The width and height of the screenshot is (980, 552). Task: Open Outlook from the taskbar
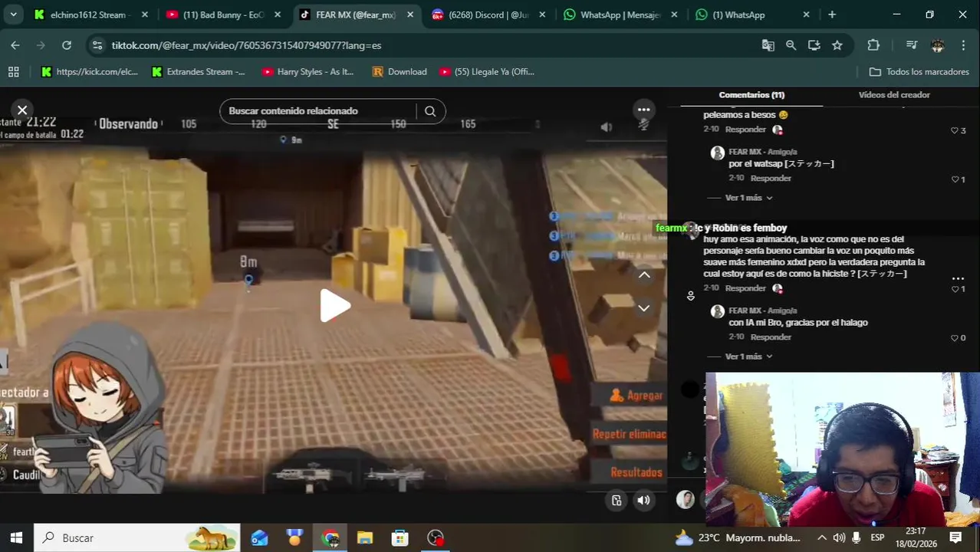point(259,537)
